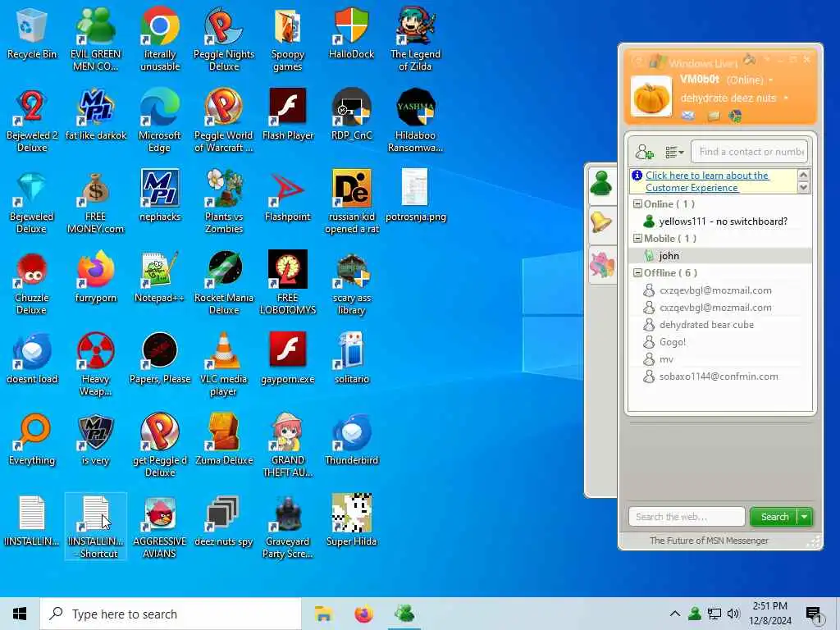The width and height of the screenshot is (840, 630).
Task: Open the Spoopy games folder
Action: click(288, 39)
